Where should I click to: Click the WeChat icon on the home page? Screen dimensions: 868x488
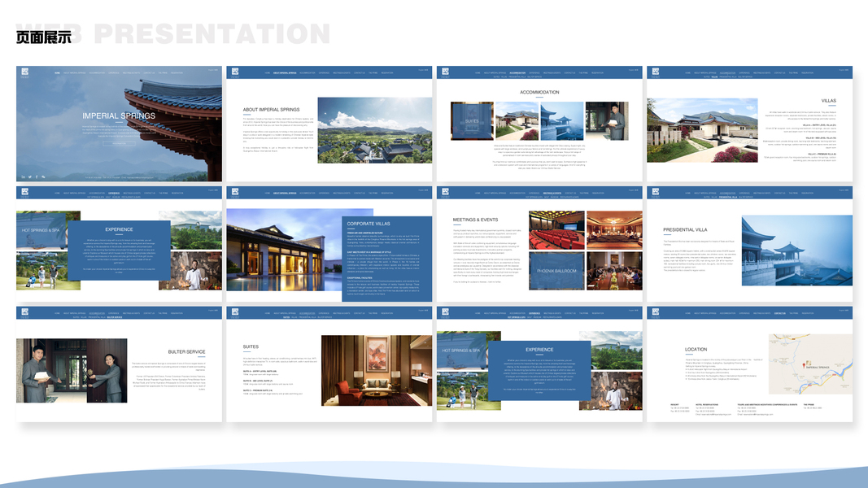point(43,177)
